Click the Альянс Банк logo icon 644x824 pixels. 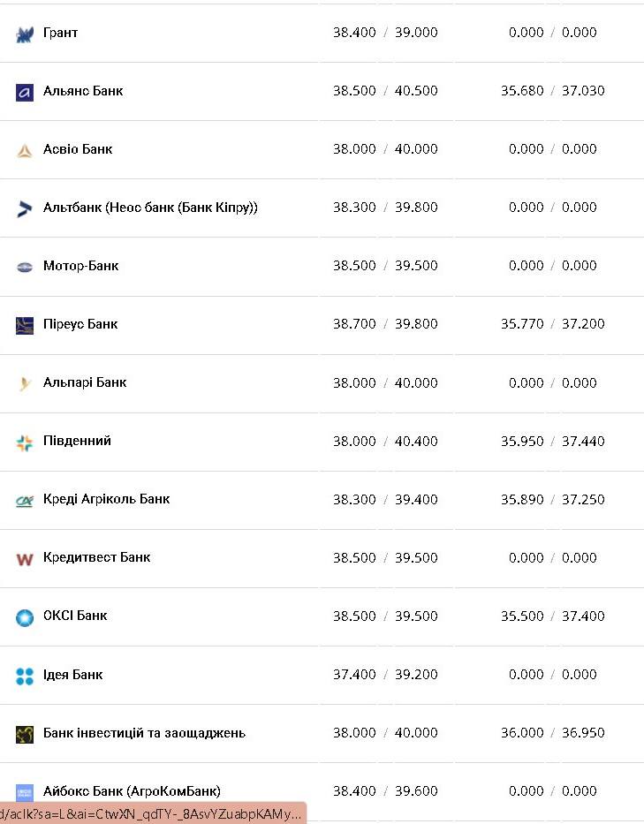point(24,92)
